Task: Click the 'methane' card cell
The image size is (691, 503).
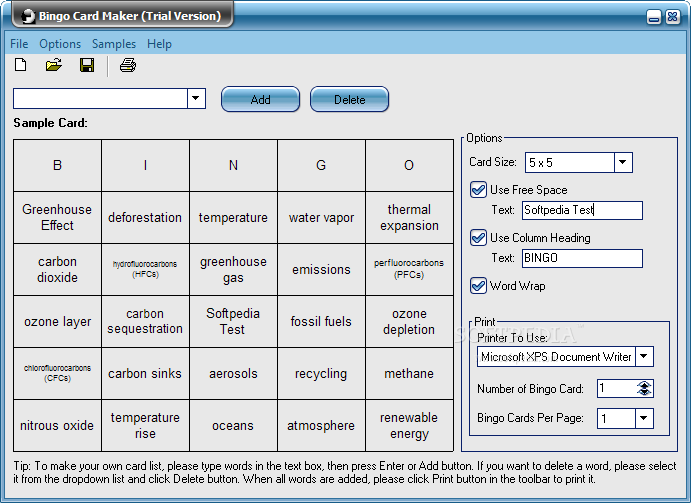Action: coord(409,373)
